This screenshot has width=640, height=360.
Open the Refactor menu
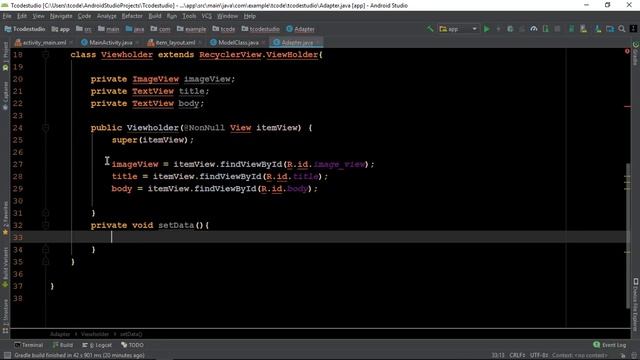[x=132, y=16]
